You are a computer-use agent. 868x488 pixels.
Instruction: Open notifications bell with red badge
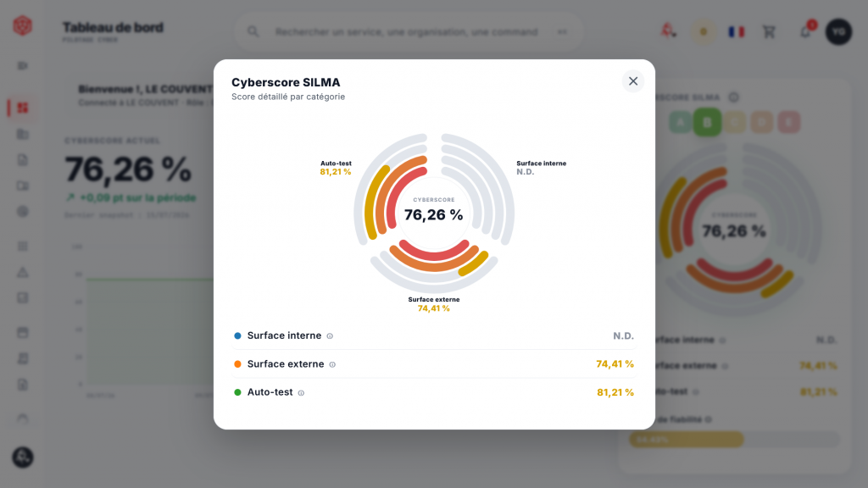click(806, 31)
